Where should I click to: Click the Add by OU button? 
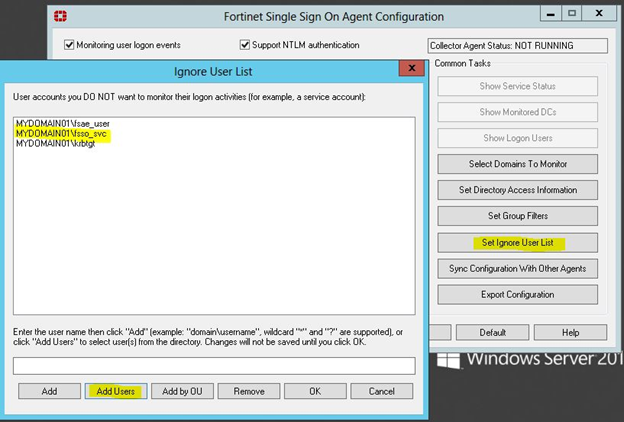tap(182, 391)
